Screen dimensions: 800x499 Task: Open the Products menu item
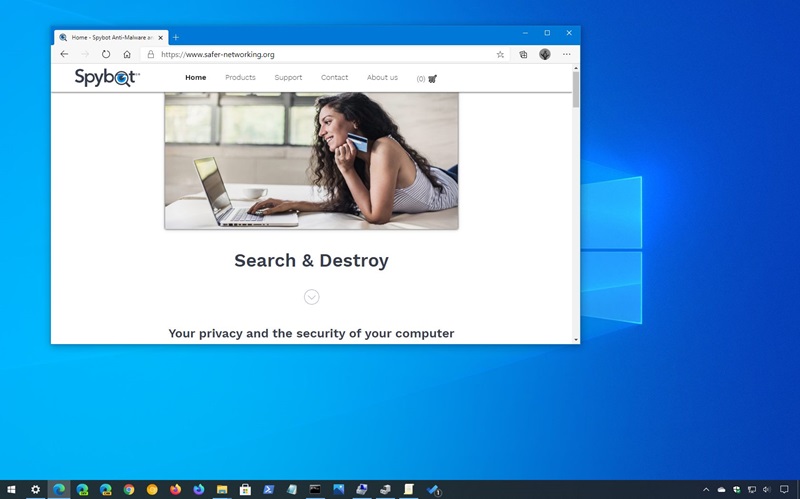tap(240, 77)
